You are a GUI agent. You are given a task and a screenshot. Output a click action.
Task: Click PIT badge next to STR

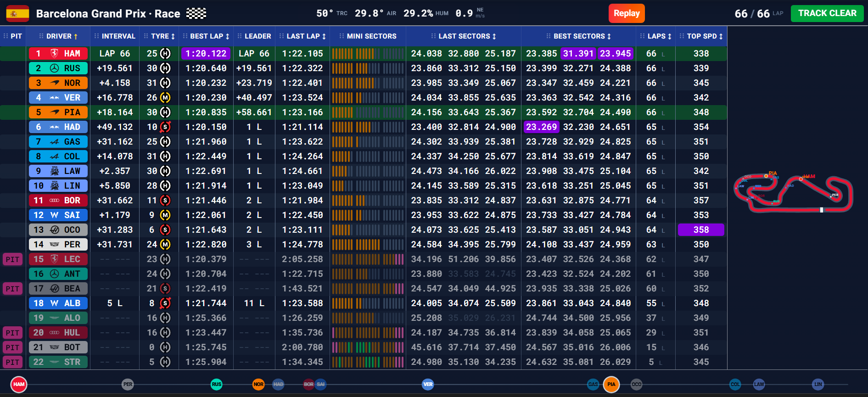(x=12, y=362)
